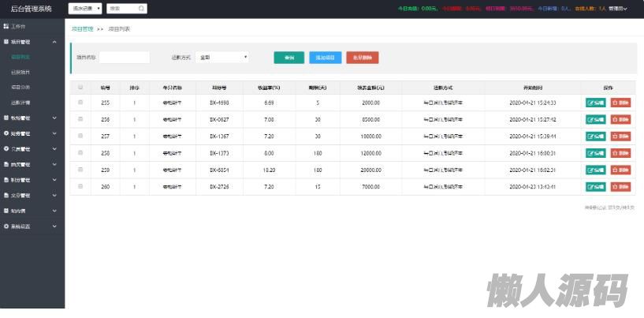Click the 10.20 yield rate cell

click(x=269, y=170)
